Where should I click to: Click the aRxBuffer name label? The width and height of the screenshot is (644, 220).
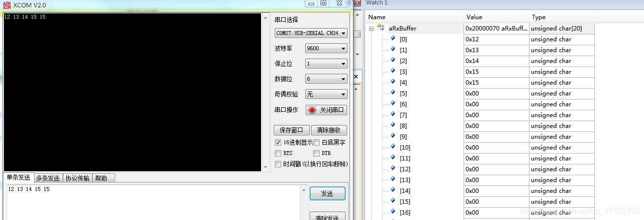pyautogui.click(x=402, y=29)
